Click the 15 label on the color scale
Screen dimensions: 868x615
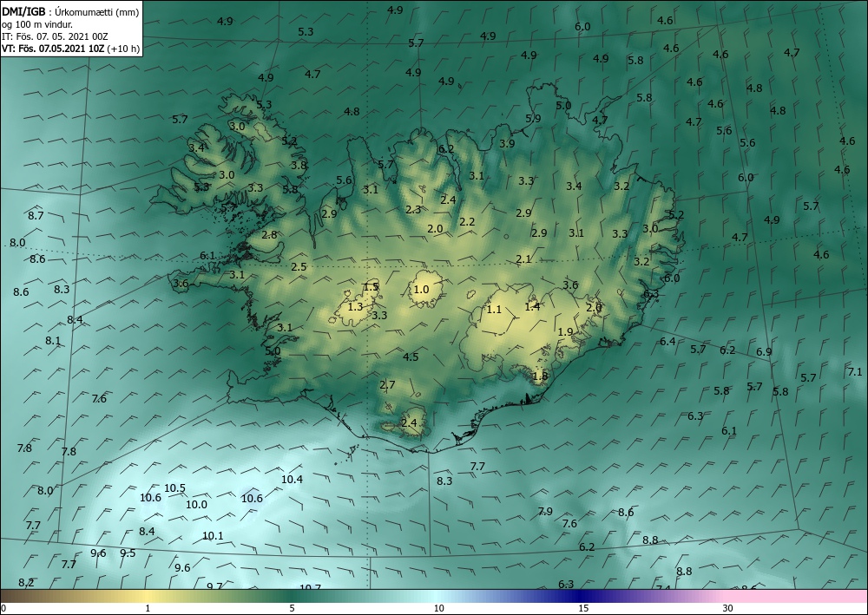click(583, 608)
